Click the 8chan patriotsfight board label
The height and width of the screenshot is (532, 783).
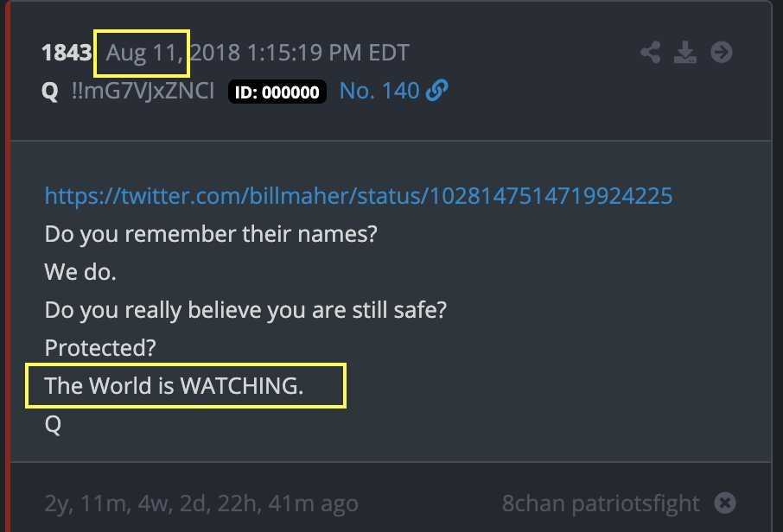(601, 503)
